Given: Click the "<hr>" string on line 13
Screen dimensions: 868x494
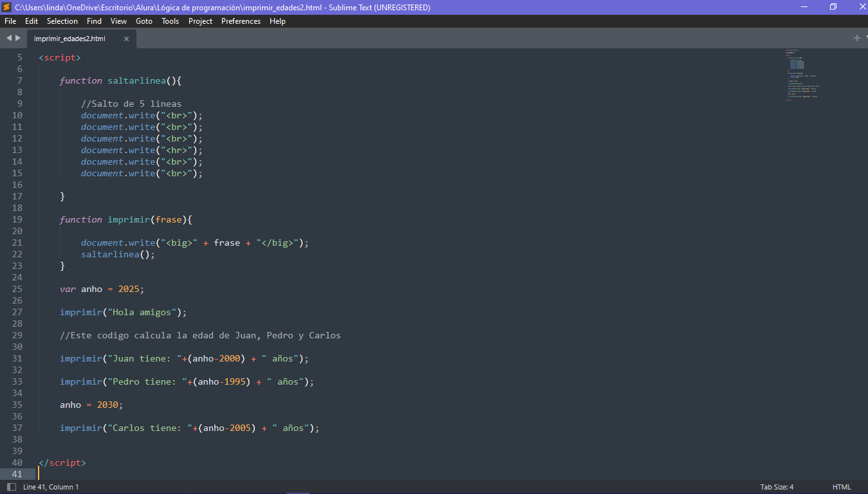Looking at the screenshot, I should [177, 150].
